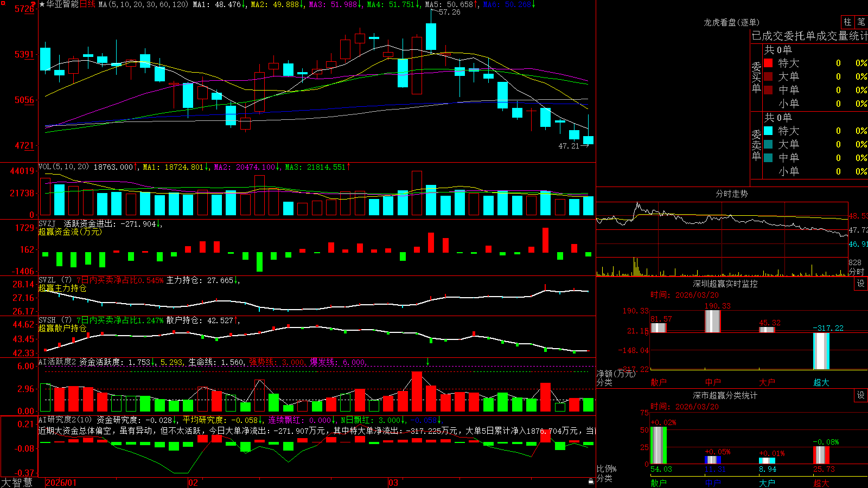Click the AI活跃度2 indicator name
This screenshot has width=868, height=488.
point(57,362)
